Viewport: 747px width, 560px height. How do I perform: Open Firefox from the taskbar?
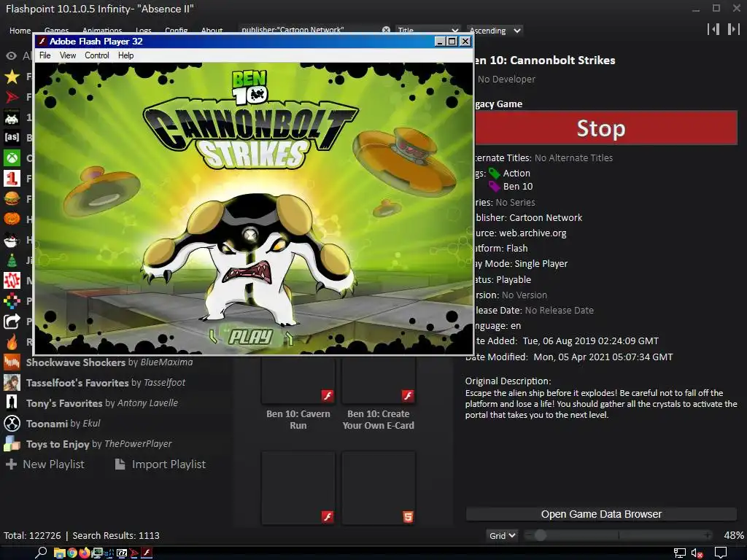(85, 553)
